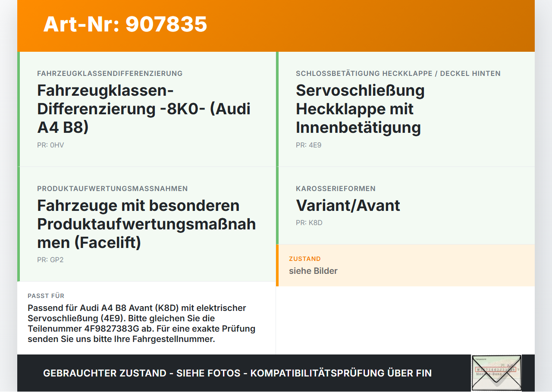The image size is (552, 392).
Task: Click the Variant/Avant heading
Action: [348, 206]
